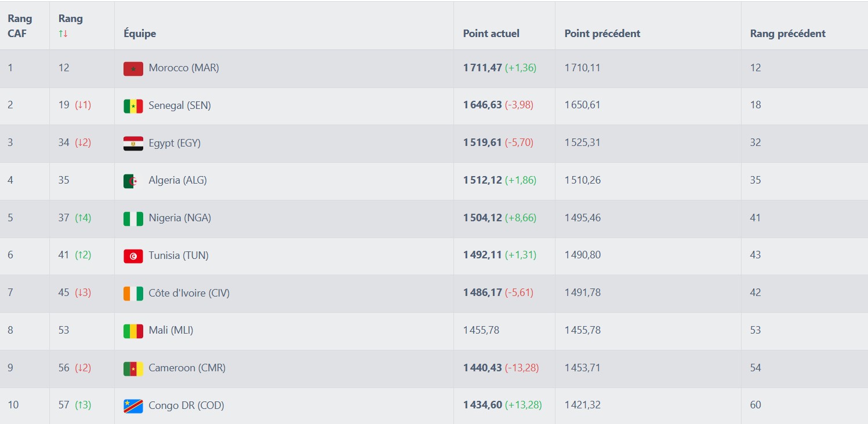Click the Cameroon flag icon
Screen dimensions: 868x424
[x=133, y=368]
